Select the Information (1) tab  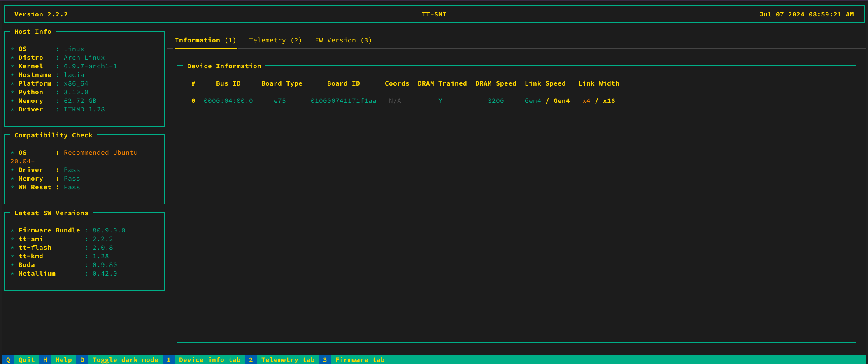tap(205, 40)
